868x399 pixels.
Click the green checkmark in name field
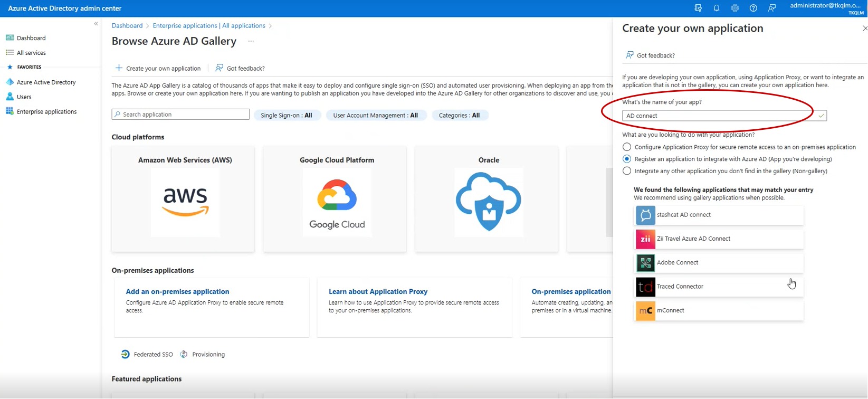pos(821,116)
